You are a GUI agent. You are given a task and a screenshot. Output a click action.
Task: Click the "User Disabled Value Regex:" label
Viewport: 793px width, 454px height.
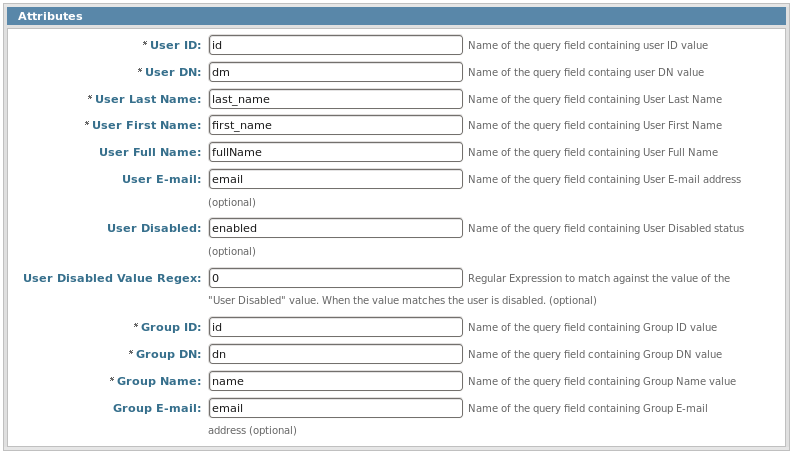[x=112, y=278]
